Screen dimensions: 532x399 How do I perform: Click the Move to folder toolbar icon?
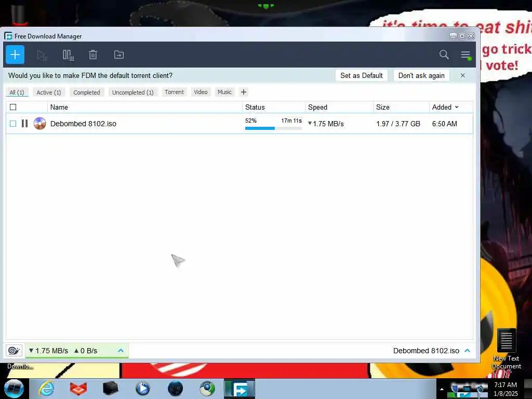pyautogui.click(x=119, y=55)
